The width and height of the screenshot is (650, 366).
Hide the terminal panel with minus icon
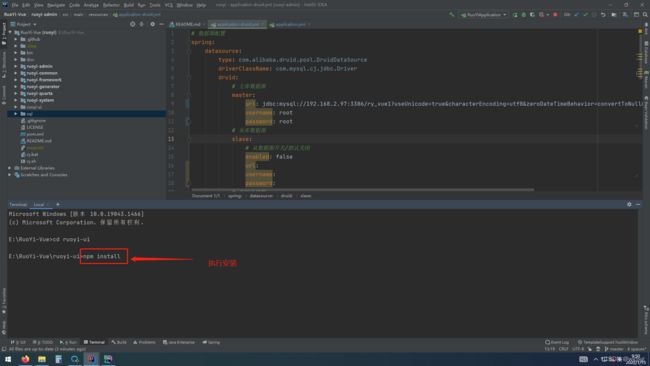pos(638,204)
